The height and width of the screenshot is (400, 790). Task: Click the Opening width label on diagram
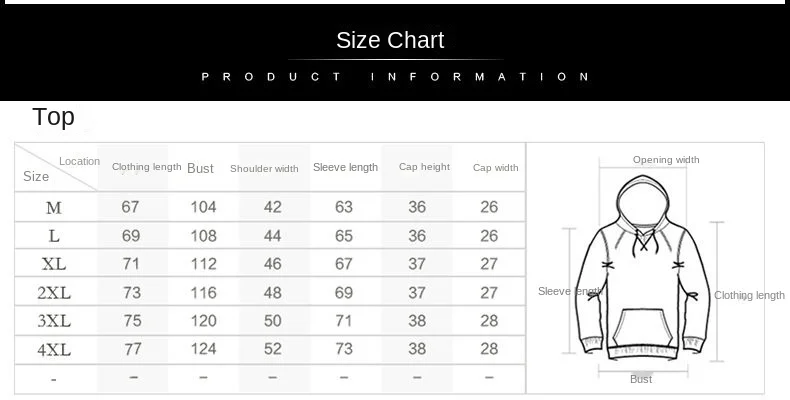tap(666, 160)
